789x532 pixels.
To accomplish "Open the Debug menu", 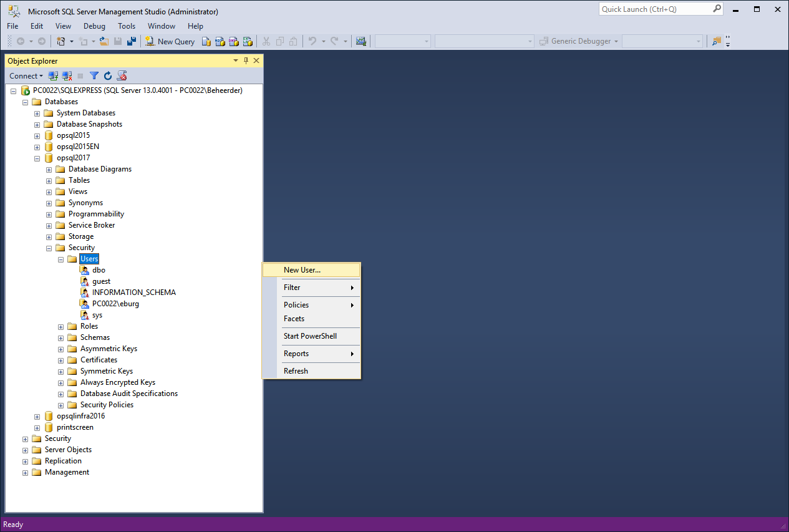I will pyautogui.click(x=94, y=26).
